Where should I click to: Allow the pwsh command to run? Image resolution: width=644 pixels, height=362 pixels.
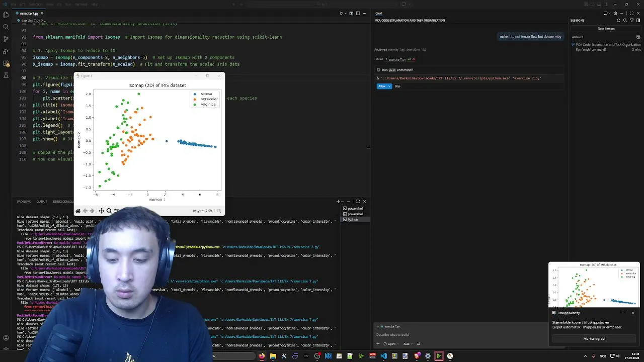pos(382,86)
